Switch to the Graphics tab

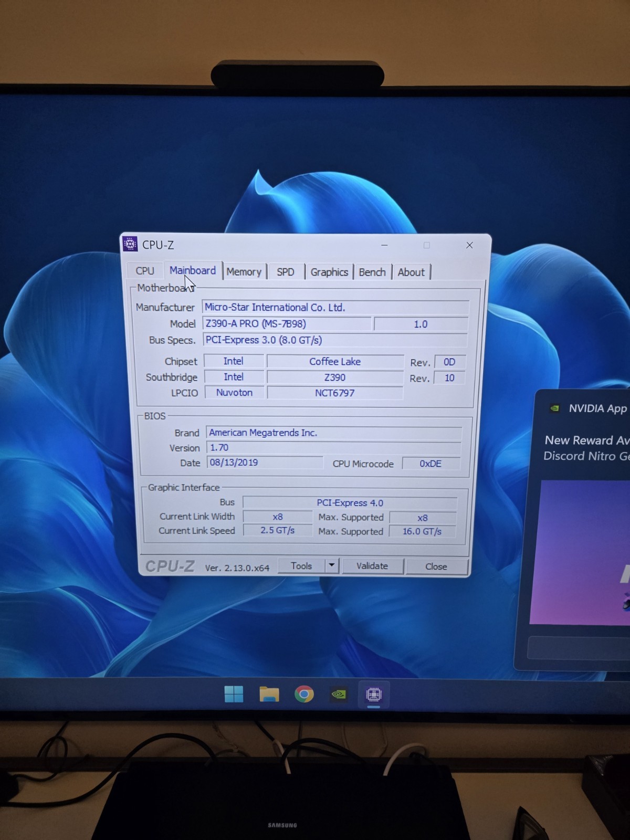coord(329,272)
